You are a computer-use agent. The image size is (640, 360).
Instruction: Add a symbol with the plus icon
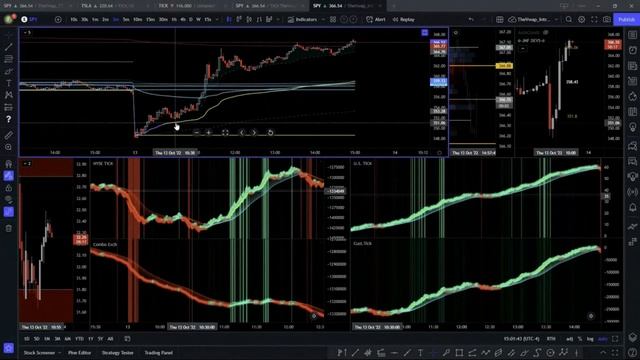58,20
